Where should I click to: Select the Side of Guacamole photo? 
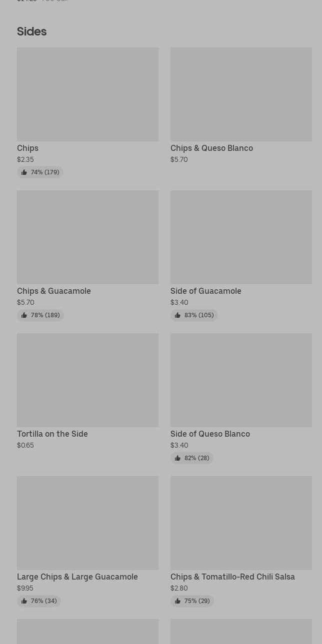click(x=241, y=237)
